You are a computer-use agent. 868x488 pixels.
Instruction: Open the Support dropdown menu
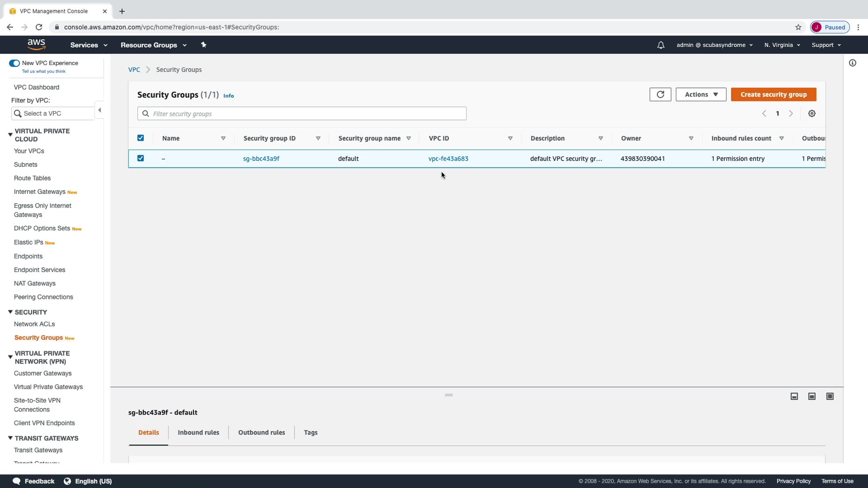click(x=826, y=45)
